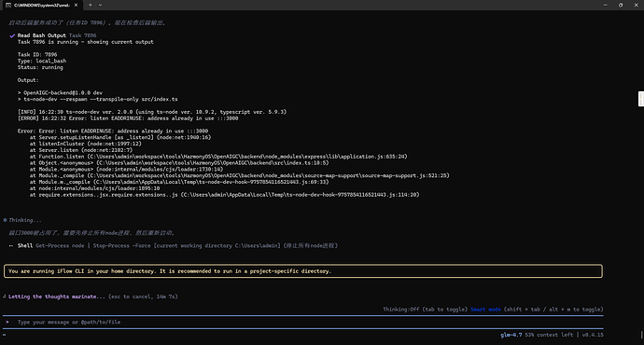Viewport: 644px width, 345px height.
Task: Click the 'glm-4.7' model name
Action: tap(511, 335)
